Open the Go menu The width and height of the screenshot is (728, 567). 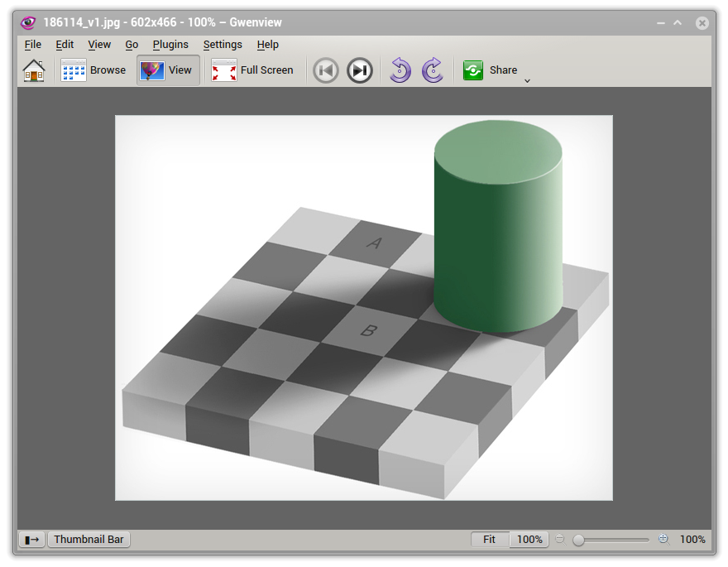click(x=132, y=45)
